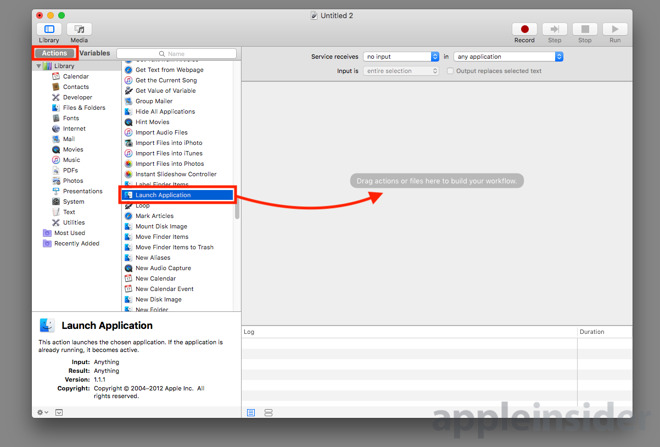
Task: Select the Music category
Action: (x=71, y=160)
